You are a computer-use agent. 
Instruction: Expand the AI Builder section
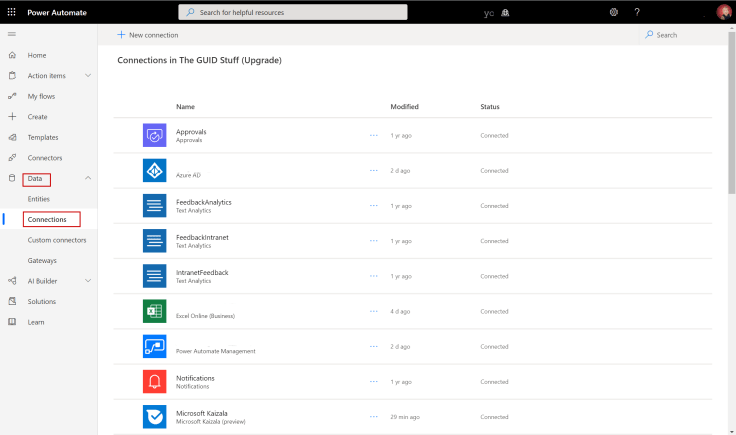pos(88,281)
